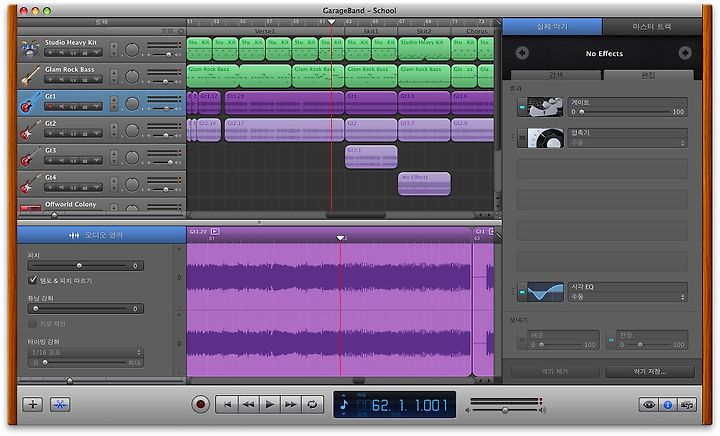Click the Gt3 track guitar icon
This screenshot has width=720, height=436.
click(30, 157)
